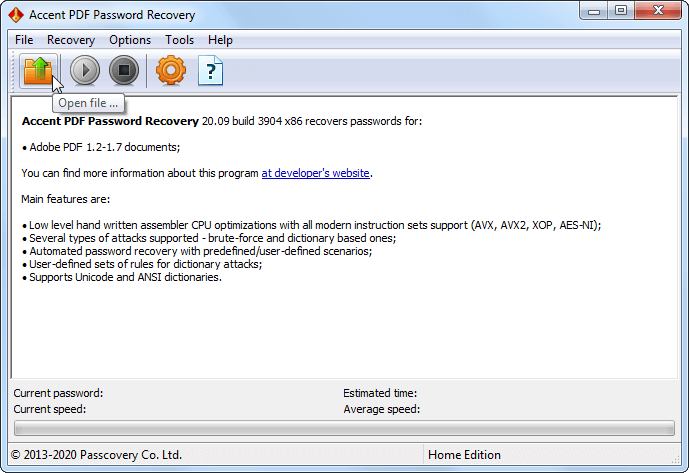Viewport: 689px width, 473px height.
Task: Click the recovery progress bar
Action: point(344,428)
